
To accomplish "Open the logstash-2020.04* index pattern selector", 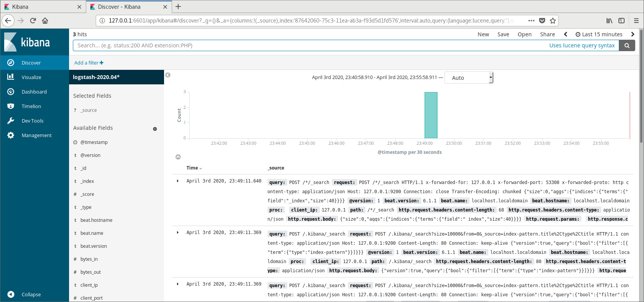I will point(116,77).
